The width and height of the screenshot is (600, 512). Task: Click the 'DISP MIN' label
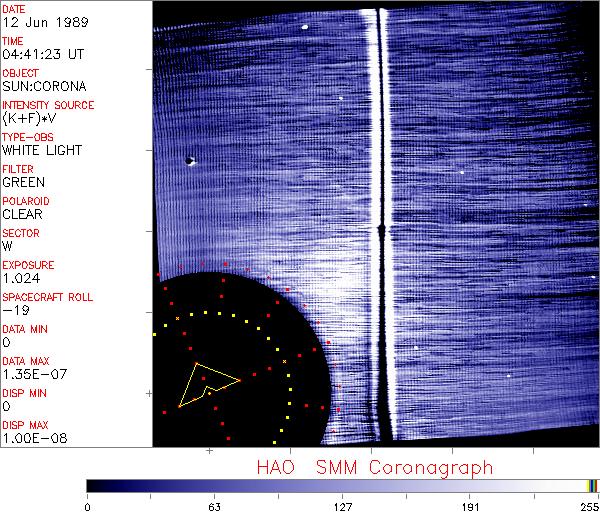[x=24, y=393]
